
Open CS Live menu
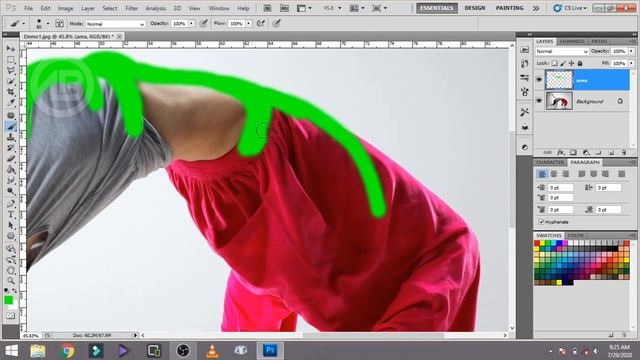(570, 8)
